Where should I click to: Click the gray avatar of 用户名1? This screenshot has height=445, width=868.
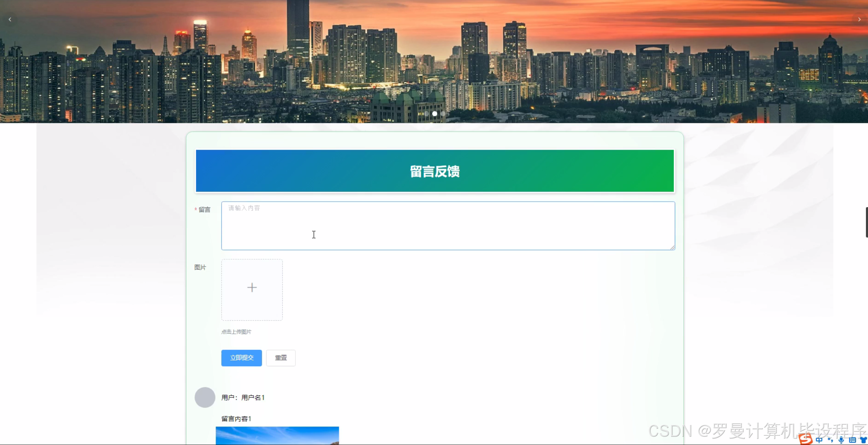point(205,397)
